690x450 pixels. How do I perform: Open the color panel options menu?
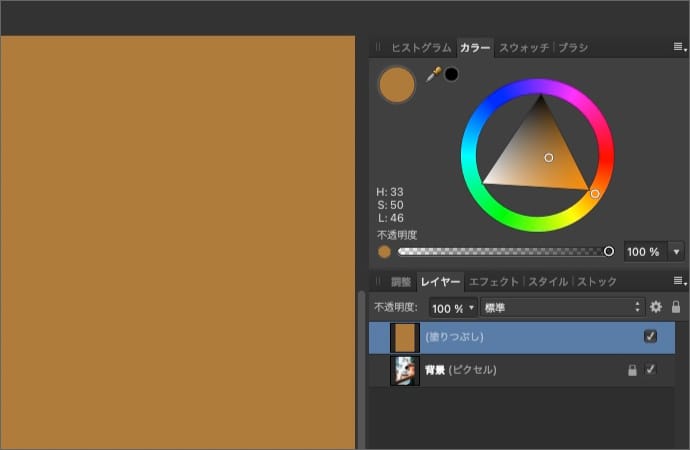[679, 47]
